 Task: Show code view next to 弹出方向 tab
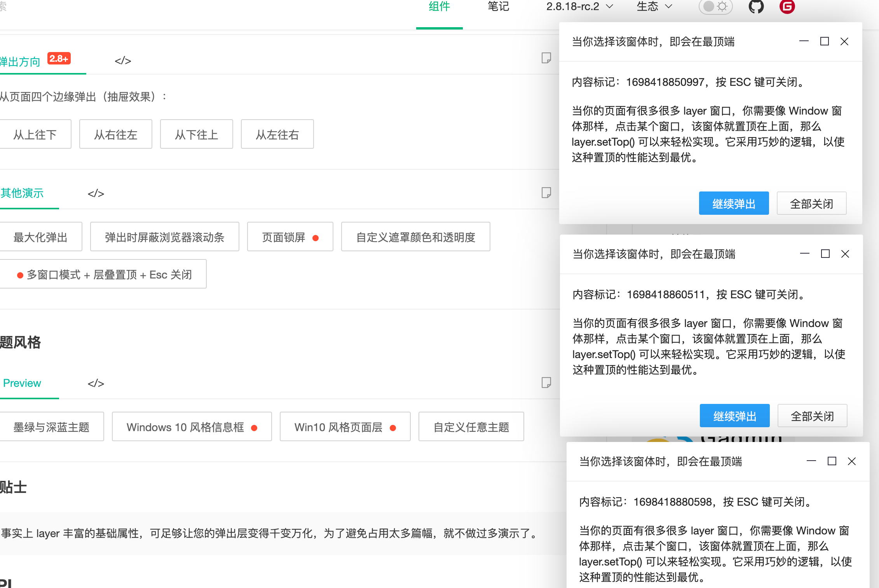tap(123, 61)
